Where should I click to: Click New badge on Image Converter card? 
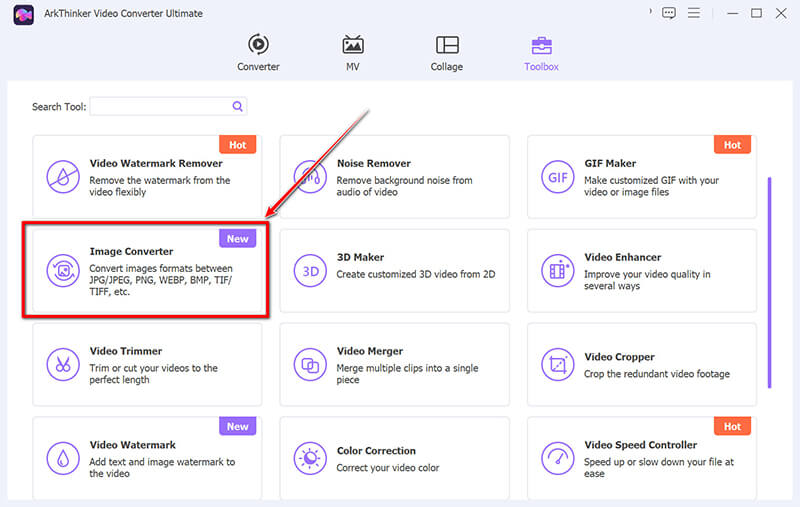237,239
